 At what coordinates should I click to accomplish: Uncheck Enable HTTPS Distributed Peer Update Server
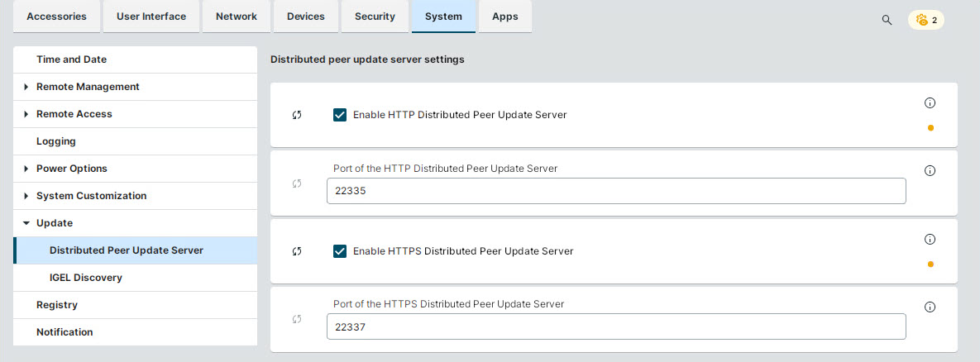click(340, 251)
